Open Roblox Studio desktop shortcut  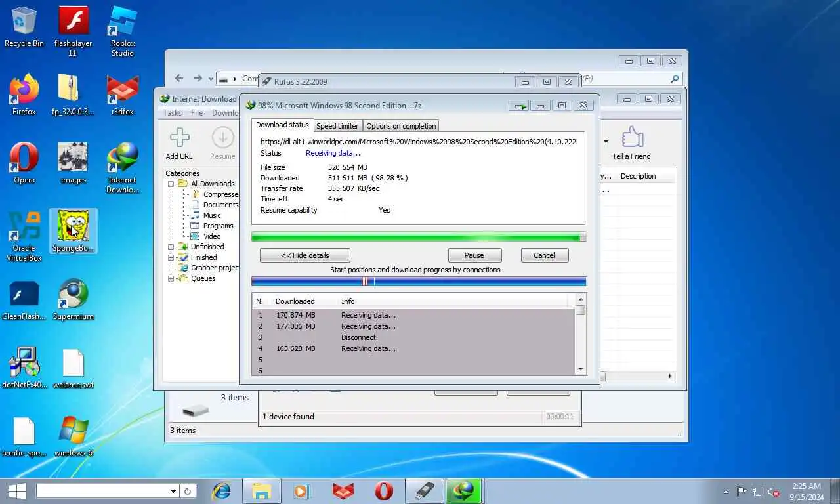pos(123,31)
